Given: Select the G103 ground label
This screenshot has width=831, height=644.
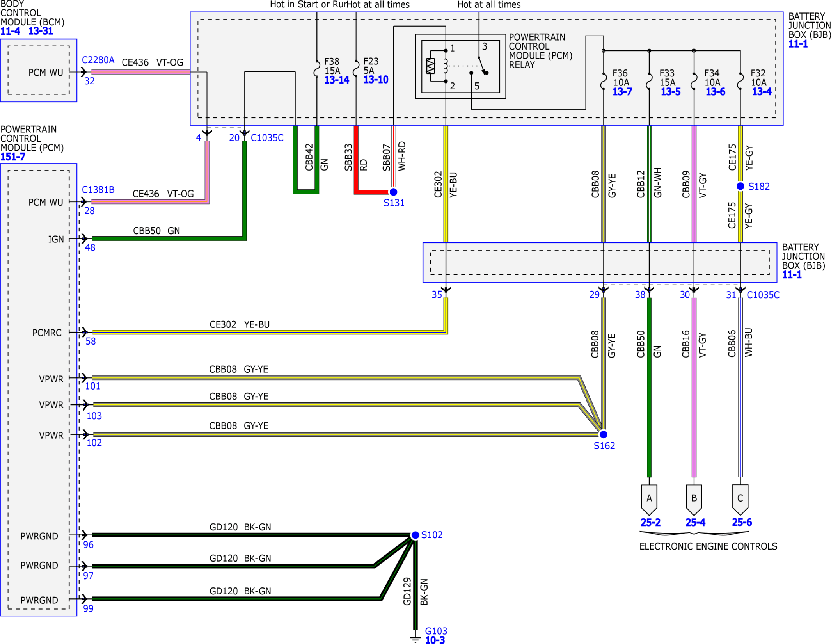Looking at the screenshot, I should click(x=436, y=631).
